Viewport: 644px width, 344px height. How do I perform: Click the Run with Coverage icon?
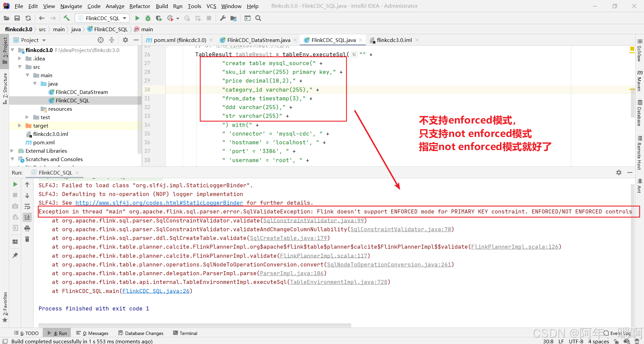coord(159,18)
